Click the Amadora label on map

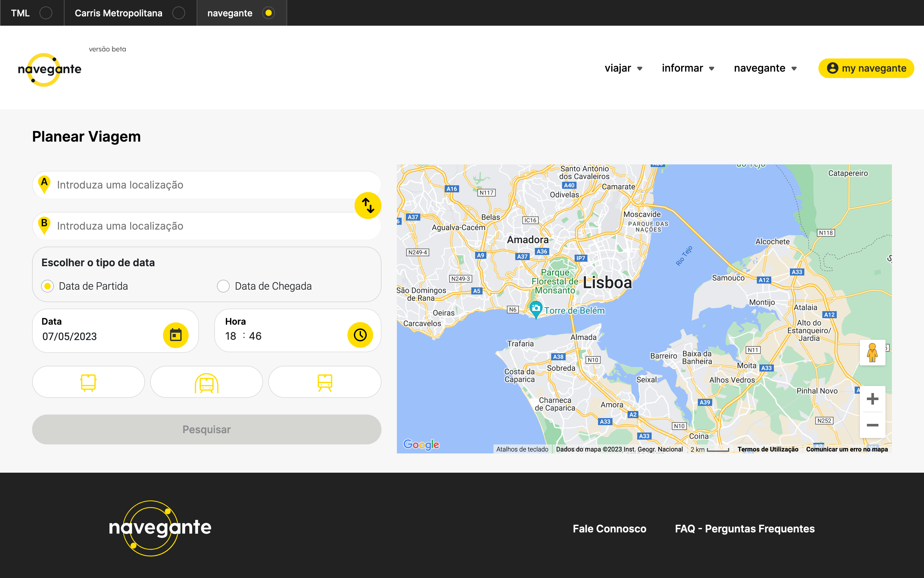pyautogui.click(x=528, y=240)
